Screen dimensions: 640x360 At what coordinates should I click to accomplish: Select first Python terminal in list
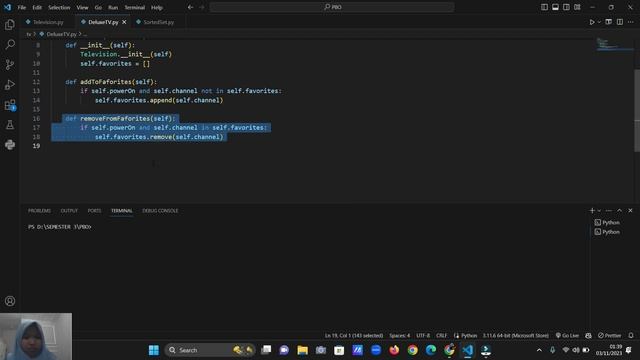(608, 222)
